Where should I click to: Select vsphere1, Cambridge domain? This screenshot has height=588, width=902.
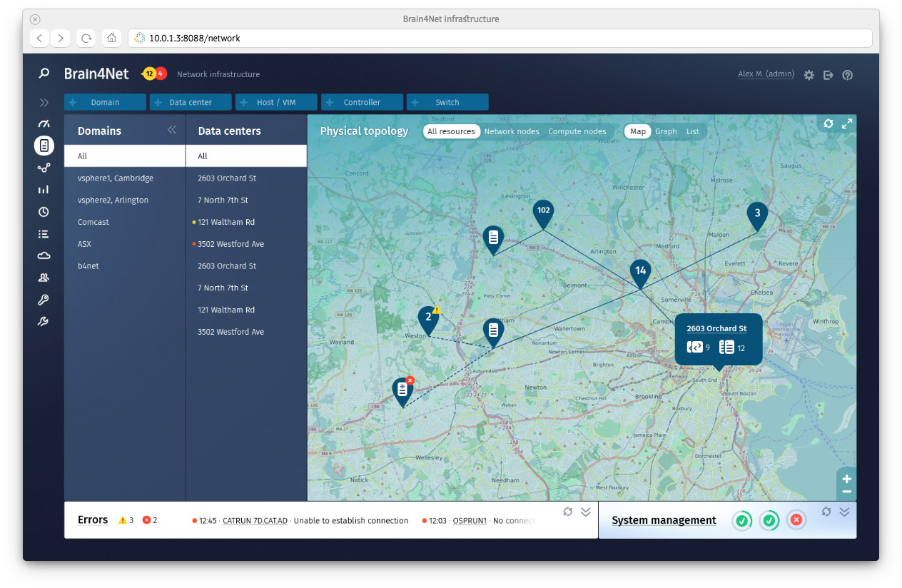coord(116,178)
